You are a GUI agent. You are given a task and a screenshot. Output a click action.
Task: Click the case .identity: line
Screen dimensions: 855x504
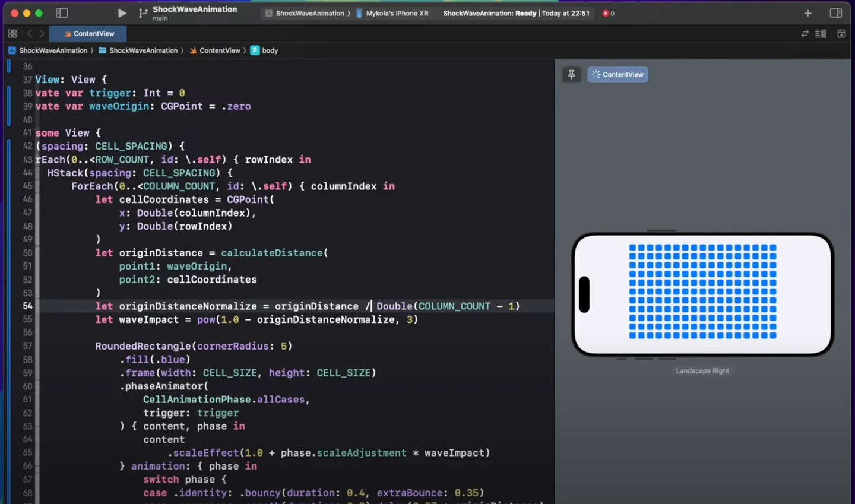pyautogui.click(x=313, y=493)
